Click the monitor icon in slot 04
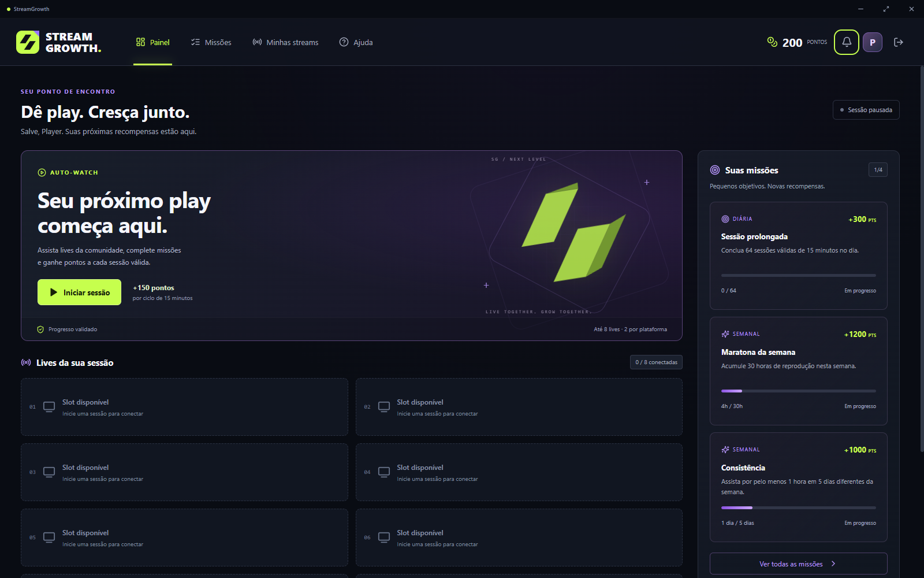924x578 pixels. point(384,472)
